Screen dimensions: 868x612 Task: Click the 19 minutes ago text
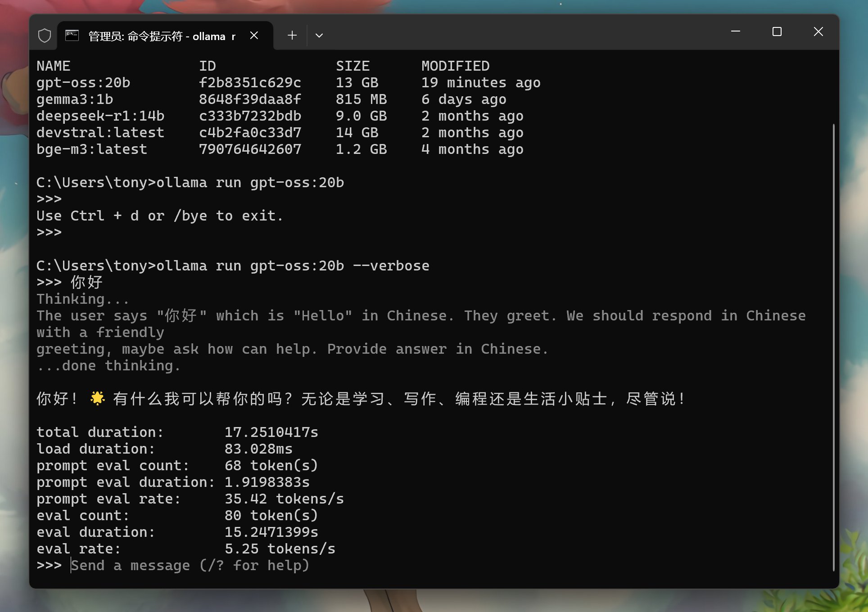(x=481, y=83)
